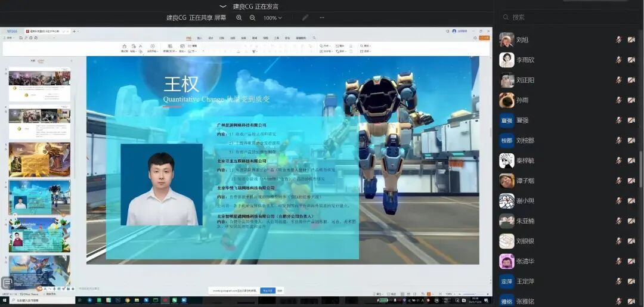The width and height of the screenshot is (644, 307).
Task: Zoom in on the shared screen
Action: tap(239, 18)
